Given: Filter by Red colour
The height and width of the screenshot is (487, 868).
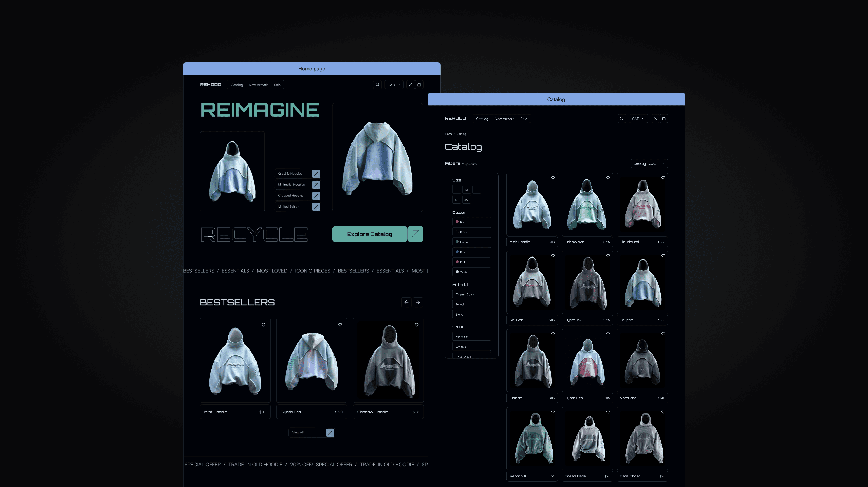Looking at the screenshot, I should coord(471,222).
